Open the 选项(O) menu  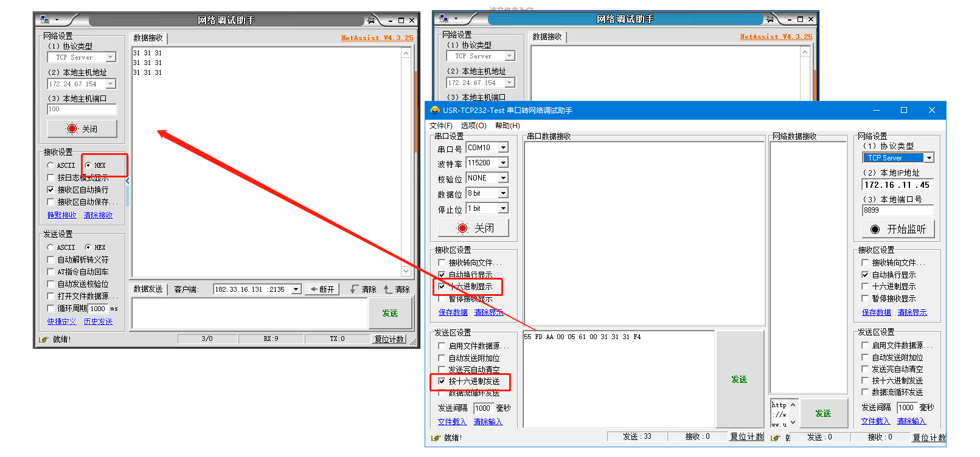point(473,126)
